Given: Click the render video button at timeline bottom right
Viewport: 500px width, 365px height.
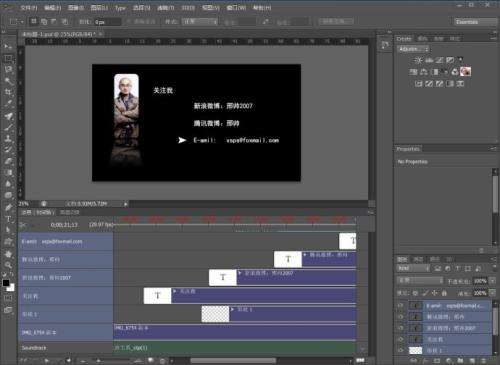Looking at the screenshot, I should pos(360,360).
